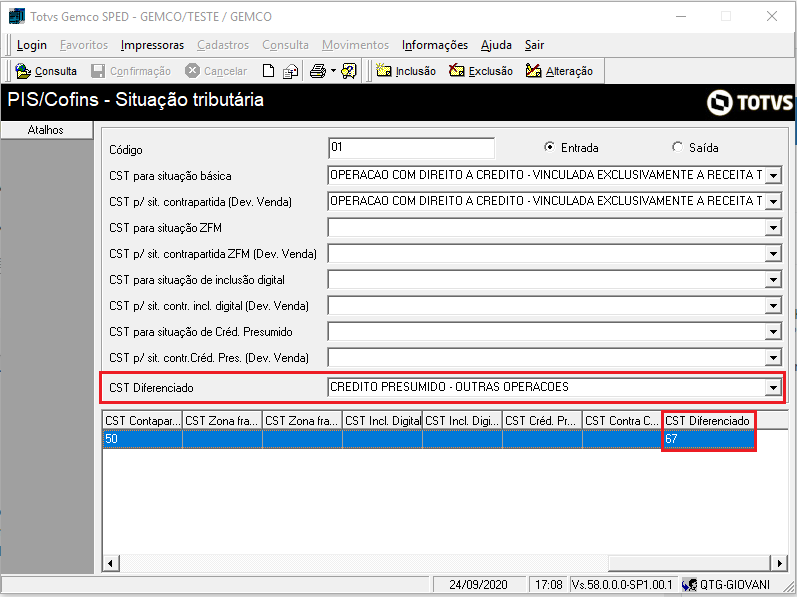
Task: Click the Inclusão toolbar button
Action: tap(406, 71)
